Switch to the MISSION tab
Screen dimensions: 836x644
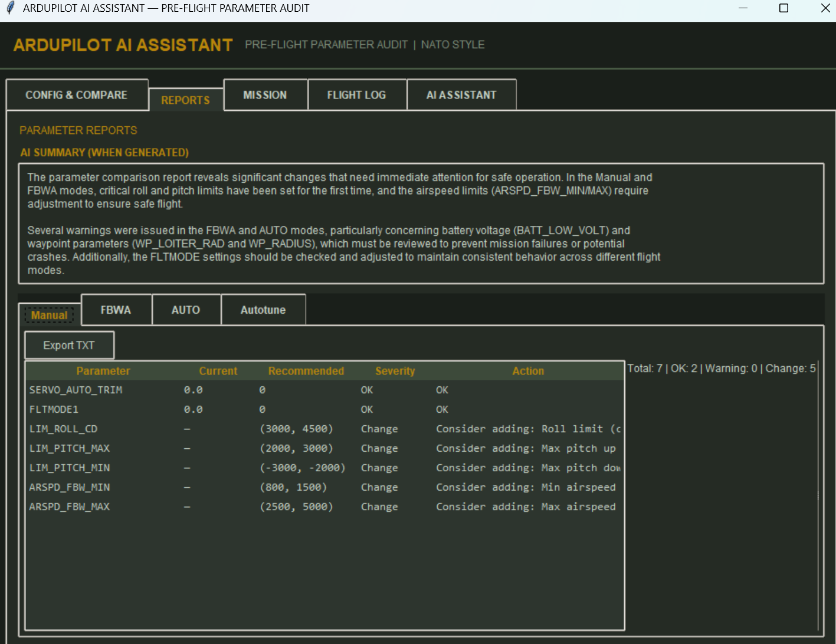pyautogui.click(x=265, y=95)
